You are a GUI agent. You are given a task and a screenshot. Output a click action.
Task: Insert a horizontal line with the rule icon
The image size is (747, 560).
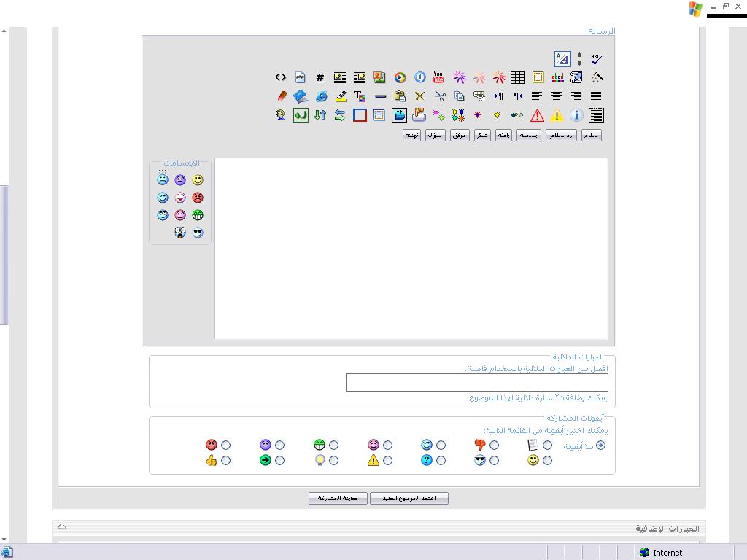coord(380,96)
